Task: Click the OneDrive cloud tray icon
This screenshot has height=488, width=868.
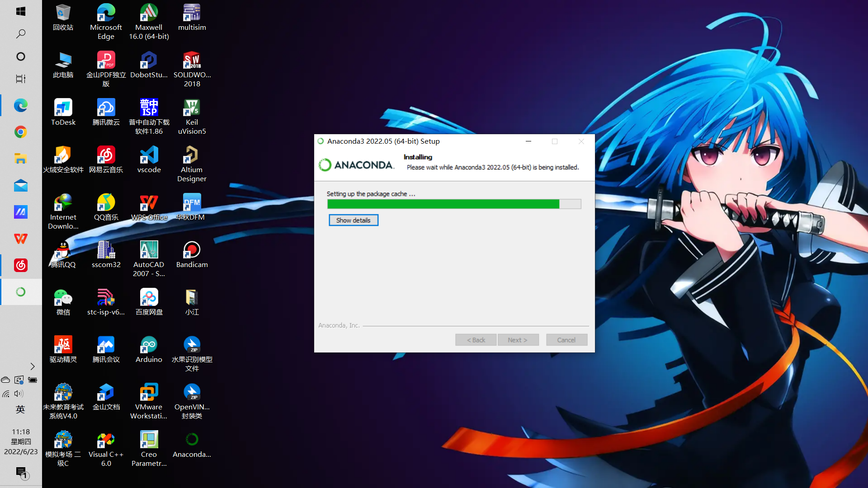Action: click(5, 380)
